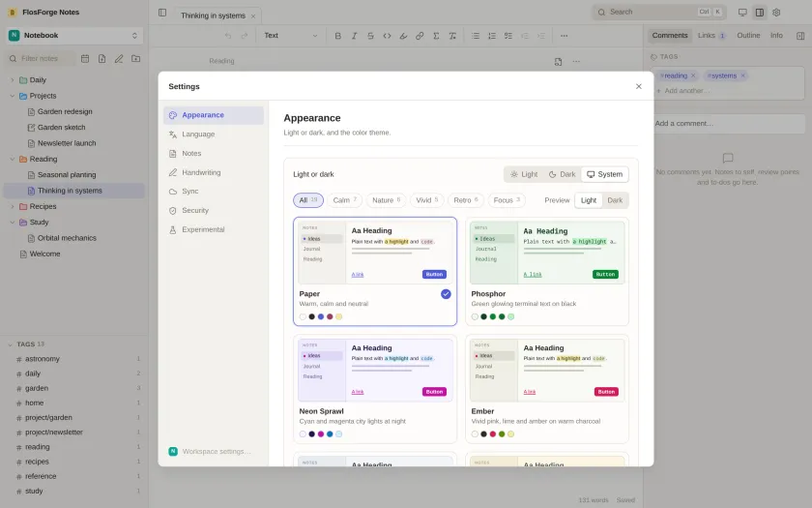Open Security settings section
The width and height of the screenshot is (812, 508).
(x=214, y=211)
